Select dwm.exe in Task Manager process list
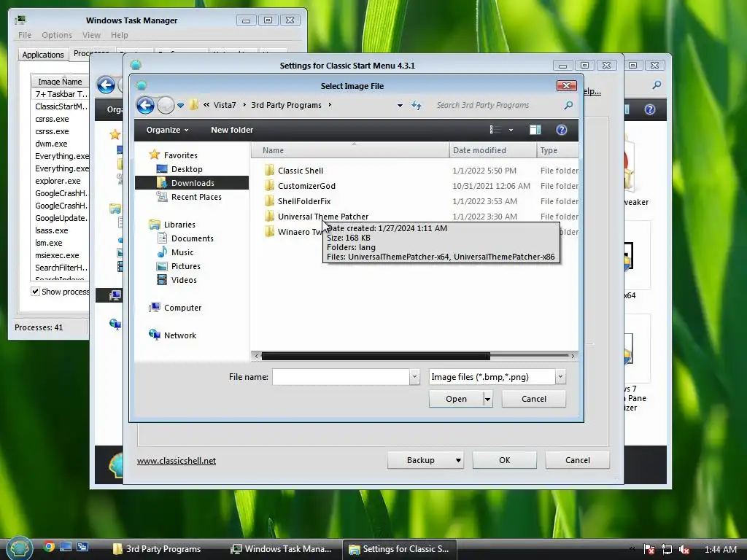747x560 pixels. click(51, 144)
